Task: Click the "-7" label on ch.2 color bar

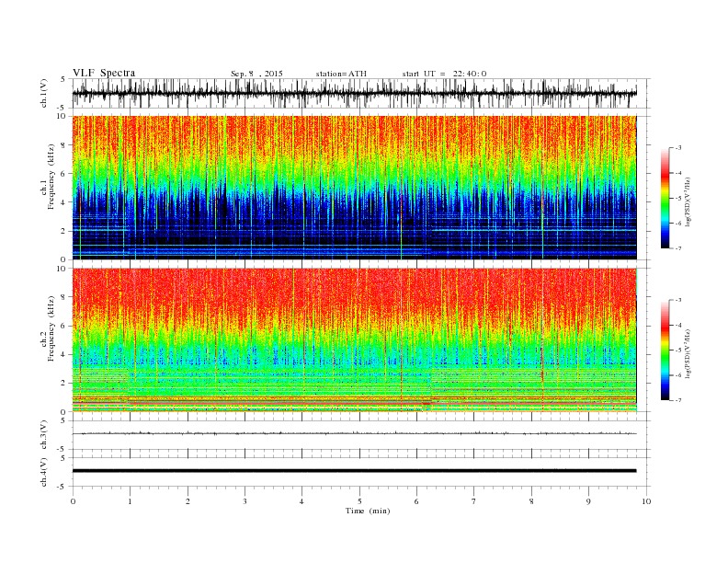Action: click(x=678, y=400)
